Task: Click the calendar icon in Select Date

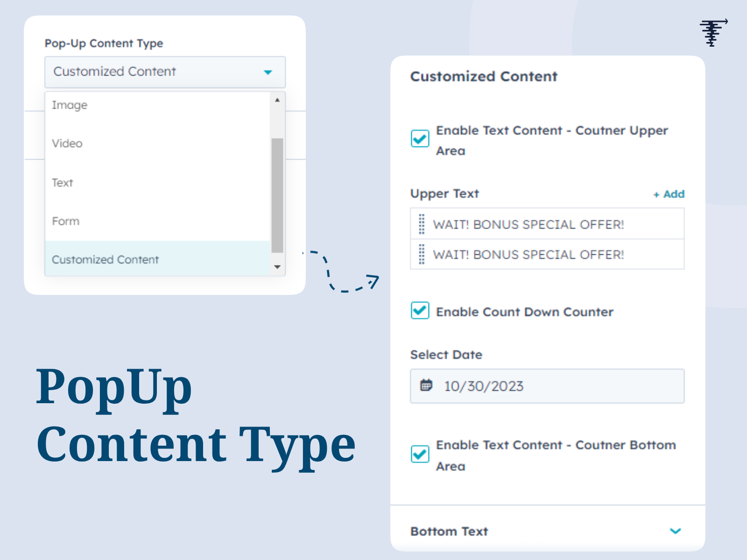Action: click(x=426, y=386)
